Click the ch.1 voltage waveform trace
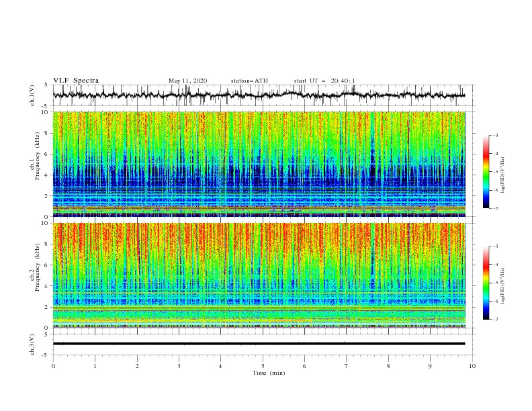Screen dimensions: 532x411 click(x=259, y=95)
